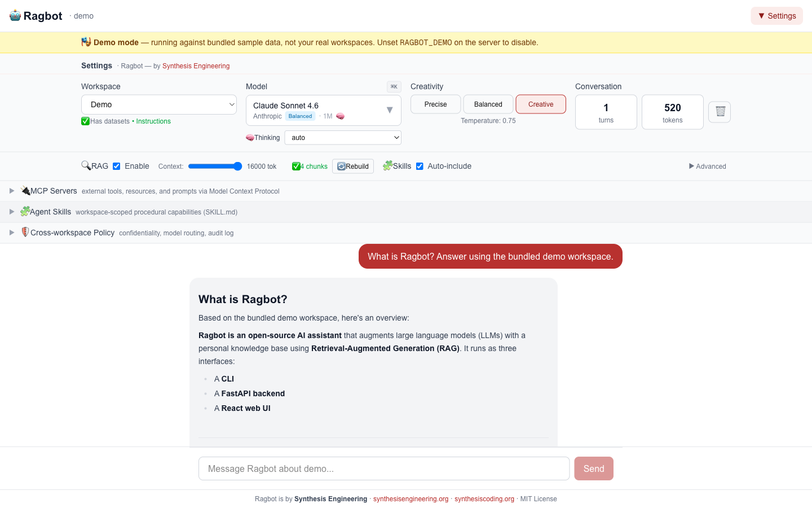Click the '4 chunks' status text
This screenshot has width=812, height=508.
314,167
